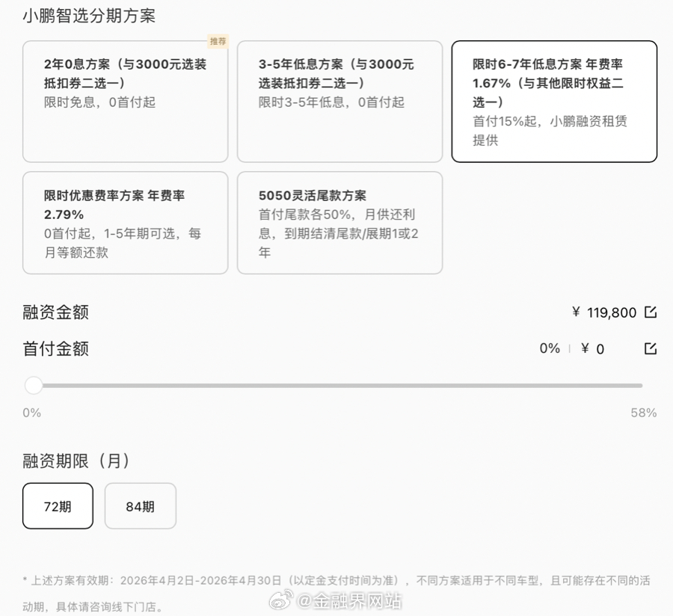The height and width of the screenshot is (616, 673).
Task: Choose the 84期 financing term
Action: (x=141, y=506)
